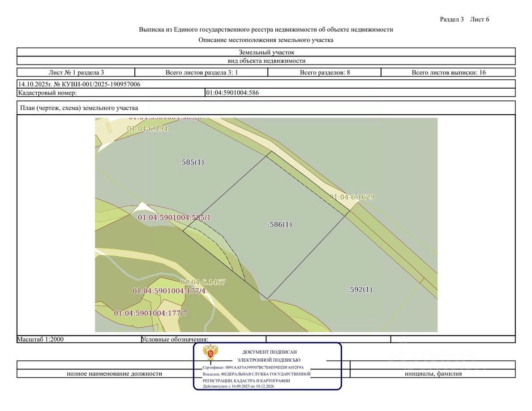This screenshot has width=532, height=411.
Task: Click parcel label :586(1) on map
Action: point(279,224)
